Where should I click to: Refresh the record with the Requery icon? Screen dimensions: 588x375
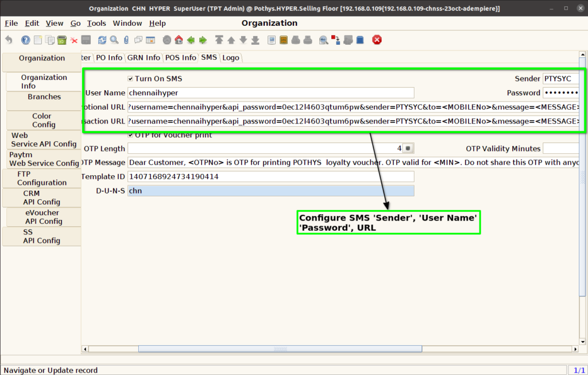click(x=102, y=40)
